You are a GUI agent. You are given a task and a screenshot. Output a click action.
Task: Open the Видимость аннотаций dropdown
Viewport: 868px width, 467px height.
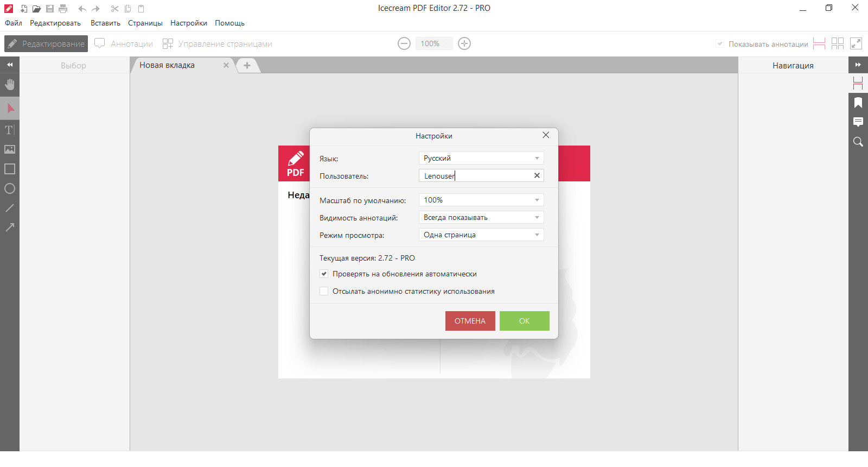[481, 217]
